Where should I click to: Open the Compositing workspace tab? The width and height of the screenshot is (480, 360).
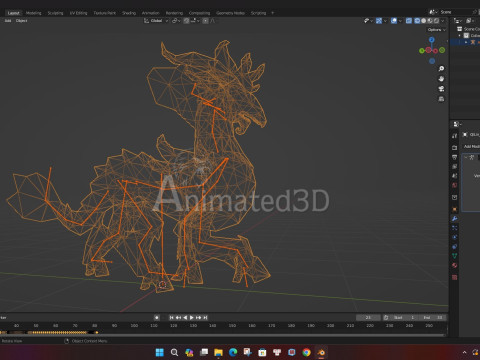pyautogui.click(x=199, y=13)
